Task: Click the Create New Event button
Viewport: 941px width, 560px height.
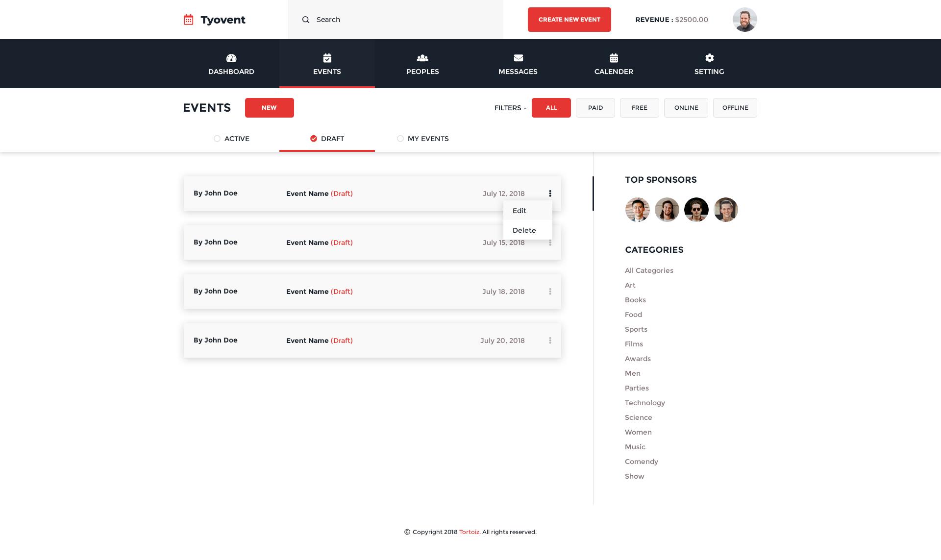Action: point(569,20)
